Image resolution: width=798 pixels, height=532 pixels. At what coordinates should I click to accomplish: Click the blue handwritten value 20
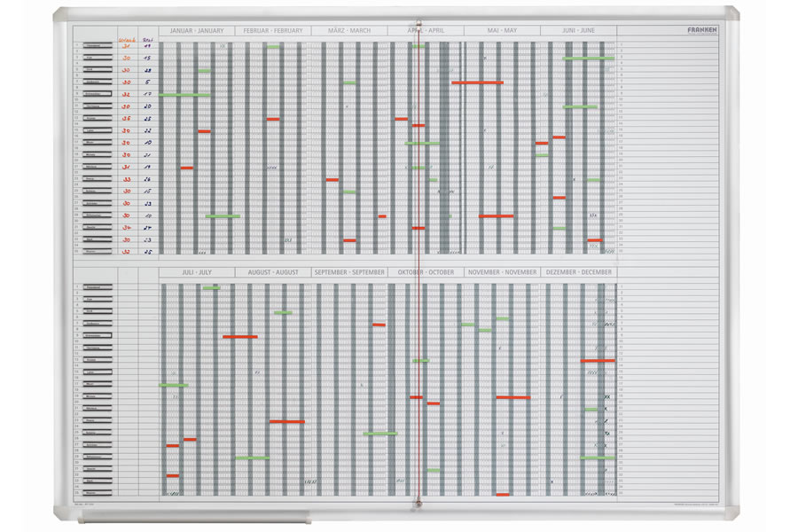point(147,106)
